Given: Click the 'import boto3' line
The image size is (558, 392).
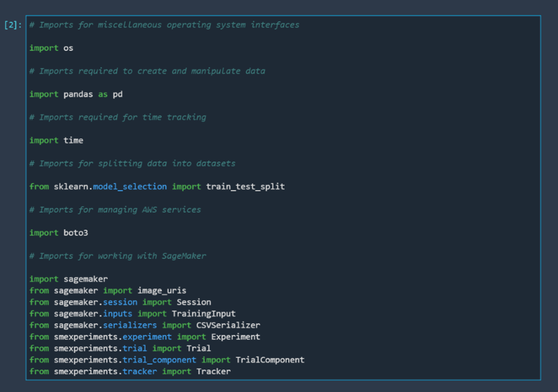Looking at the screenshot, I should pos(59,233).
